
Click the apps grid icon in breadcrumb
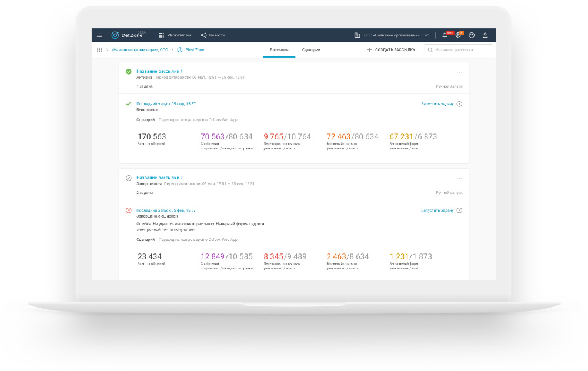(x=99, y=50)
